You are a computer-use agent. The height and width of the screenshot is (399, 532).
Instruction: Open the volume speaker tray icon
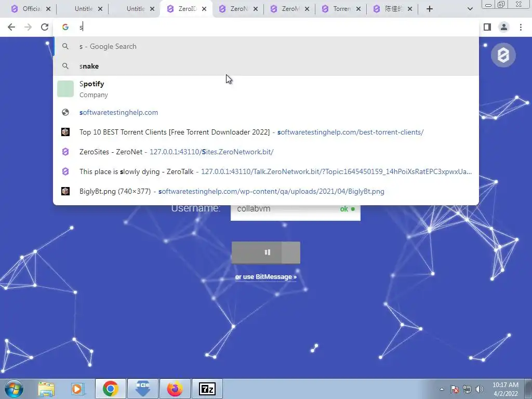click(x=480, y=389)
